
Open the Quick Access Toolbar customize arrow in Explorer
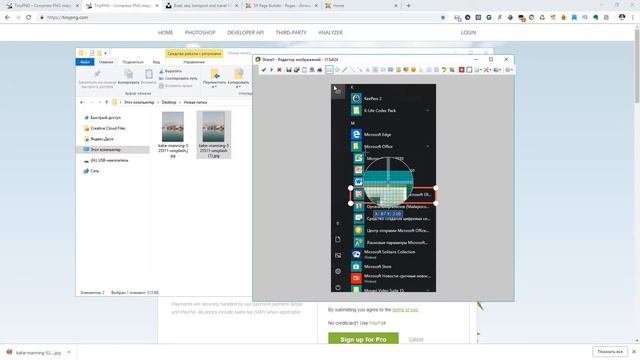(106, 53)
